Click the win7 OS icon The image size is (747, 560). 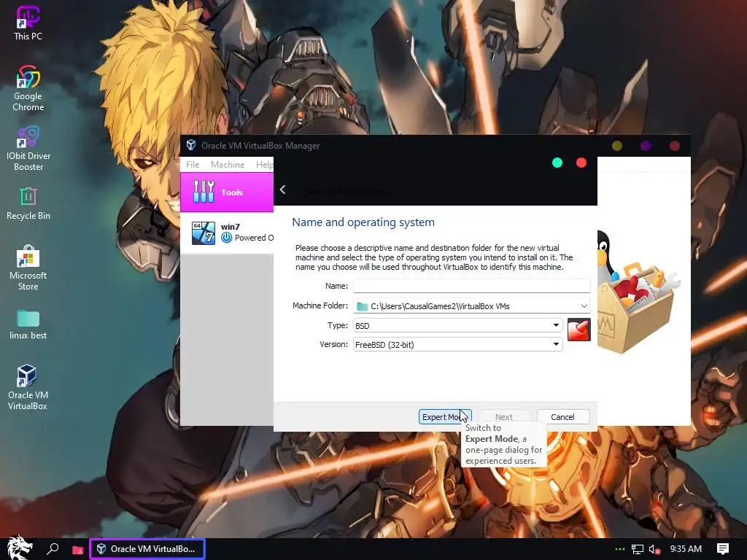pyautogui.click(x=203, y=233)
